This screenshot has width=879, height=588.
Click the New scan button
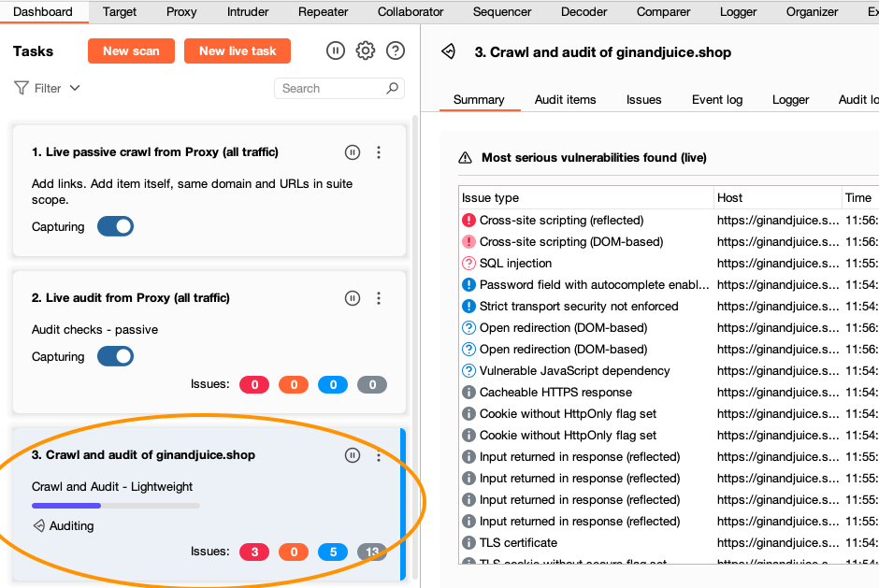pyautogui.click(x=131, y=50)
